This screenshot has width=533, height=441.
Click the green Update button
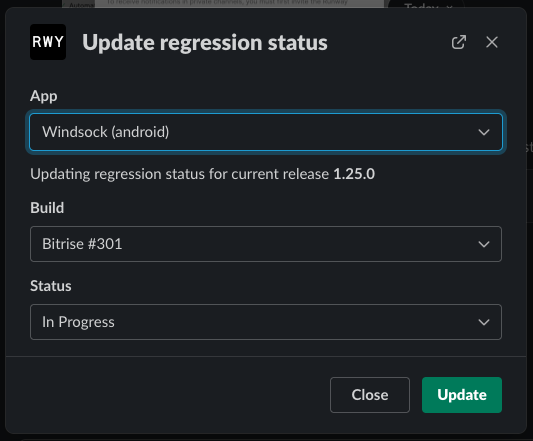[x=462, y=395]
